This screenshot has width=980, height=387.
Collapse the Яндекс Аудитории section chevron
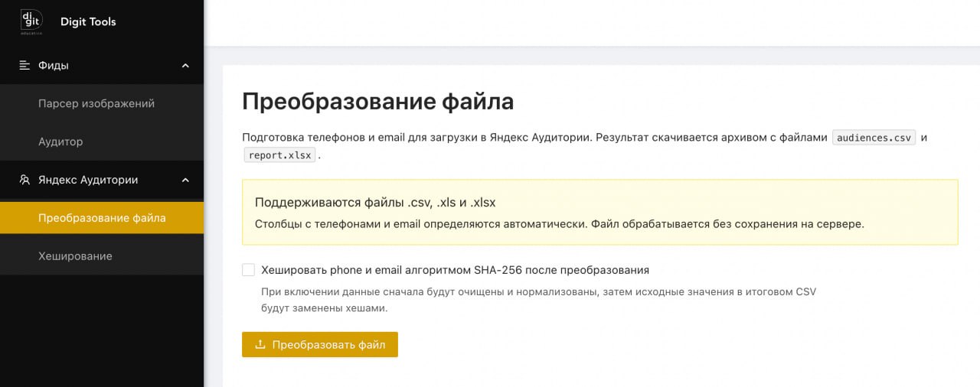185,180
